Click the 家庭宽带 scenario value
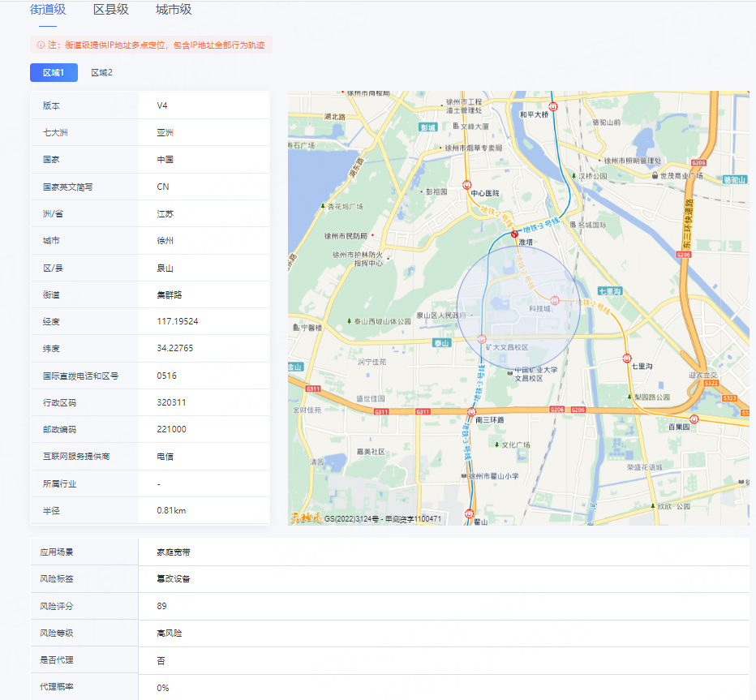Screen dimensions: 756x700 (173, 552)
